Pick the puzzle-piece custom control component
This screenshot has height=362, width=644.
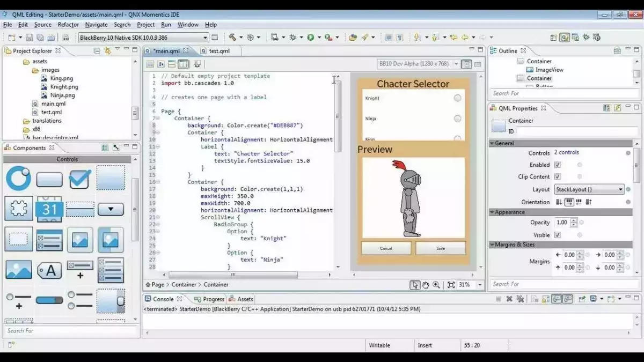[x=19, y=209]
